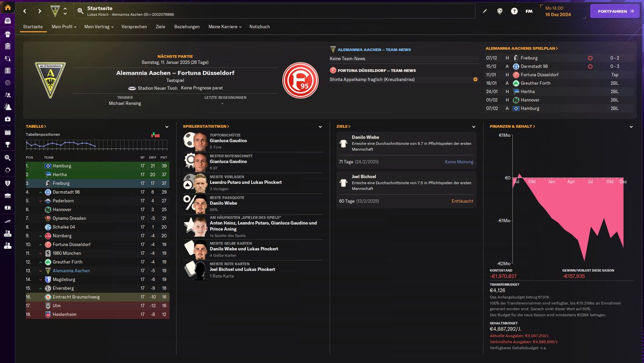644x363 pixels.
Task: Open the Alemannia Aachen Team-News link
Action: (x=374, y=49)
